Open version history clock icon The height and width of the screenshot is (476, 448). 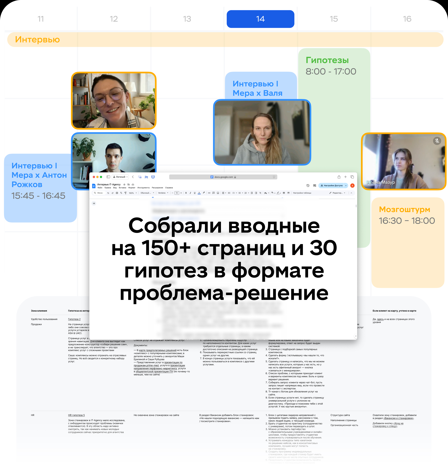[x=308, y=186]
